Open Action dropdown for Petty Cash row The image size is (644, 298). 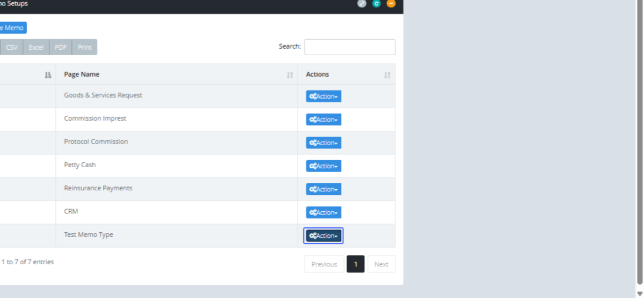324,166
